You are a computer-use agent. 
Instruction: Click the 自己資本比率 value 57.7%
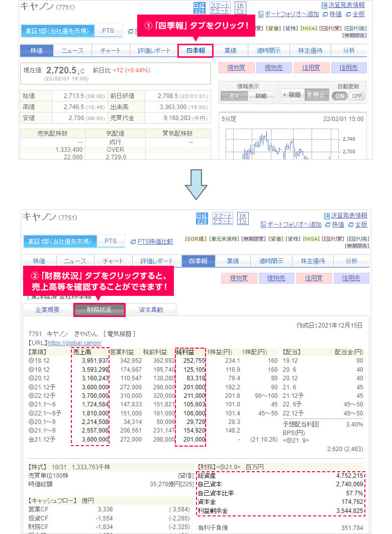point(354,493)
